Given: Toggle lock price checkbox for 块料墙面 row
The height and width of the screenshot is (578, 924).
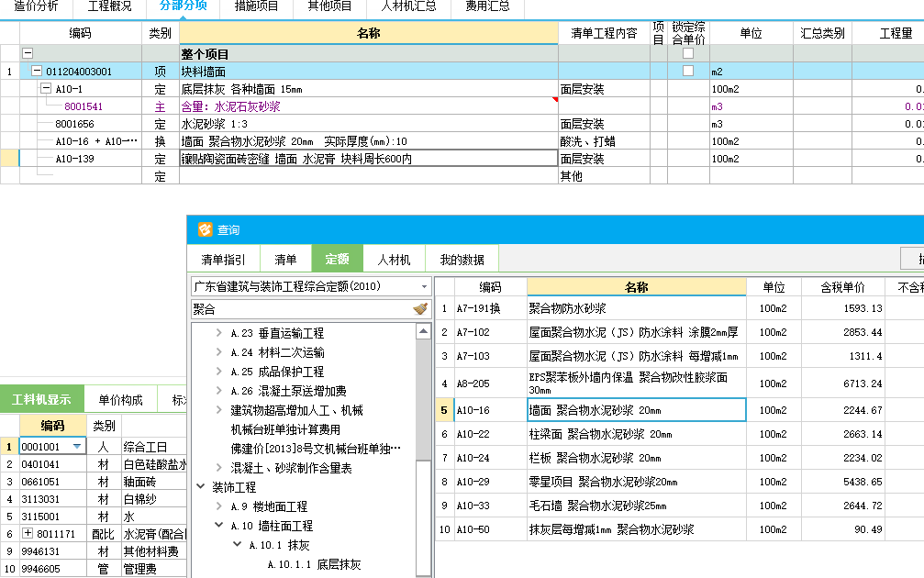Looking at the screenshot, I should pyautogui.click(x=687, y=72).
